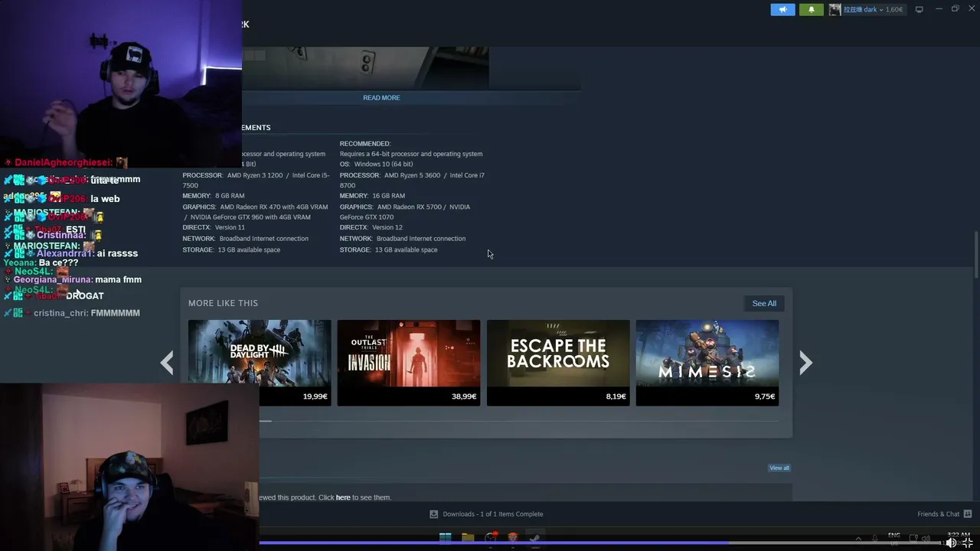This screenshot has width=980, height=551.
Task: Open Friends & Chat
Action: [x=939, y=514]
